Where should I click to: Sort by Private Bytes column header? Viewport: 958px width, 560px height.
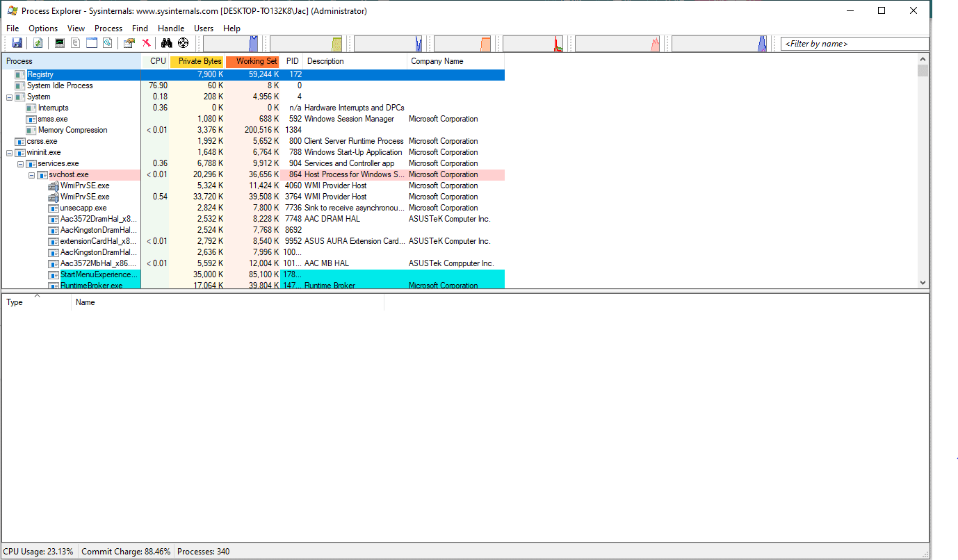pos(197,61)
